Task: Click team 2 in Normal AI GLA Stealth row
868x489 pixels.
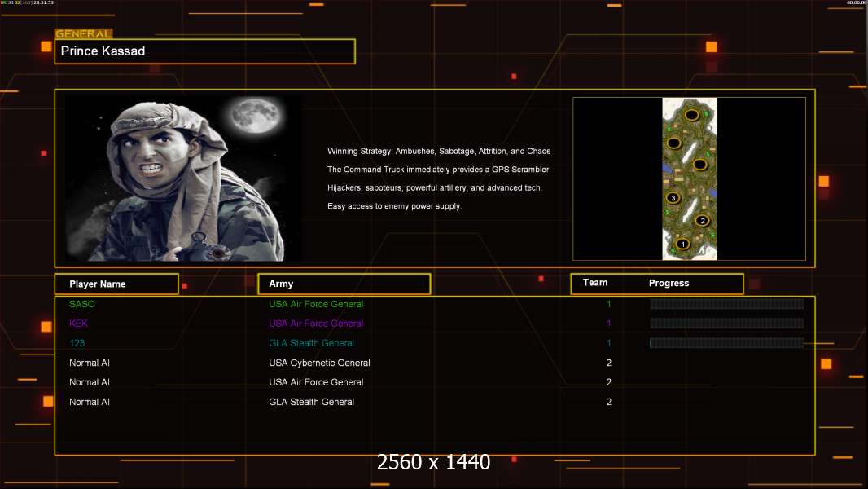Action: [x=609, y=402]
